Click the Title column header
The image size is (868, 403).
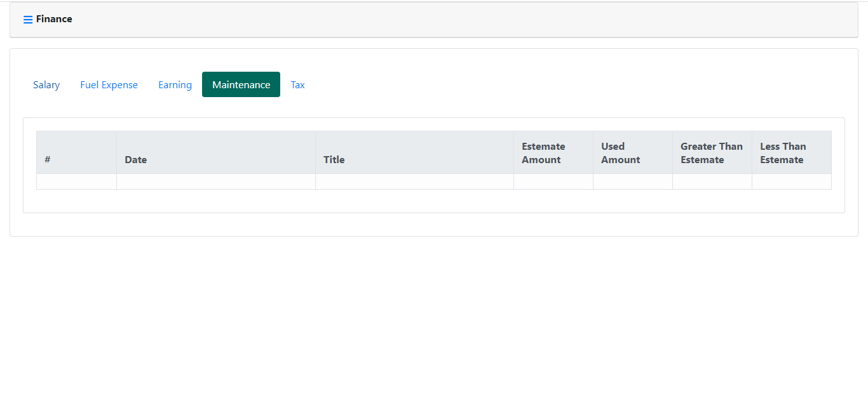(x=414, y=152)
